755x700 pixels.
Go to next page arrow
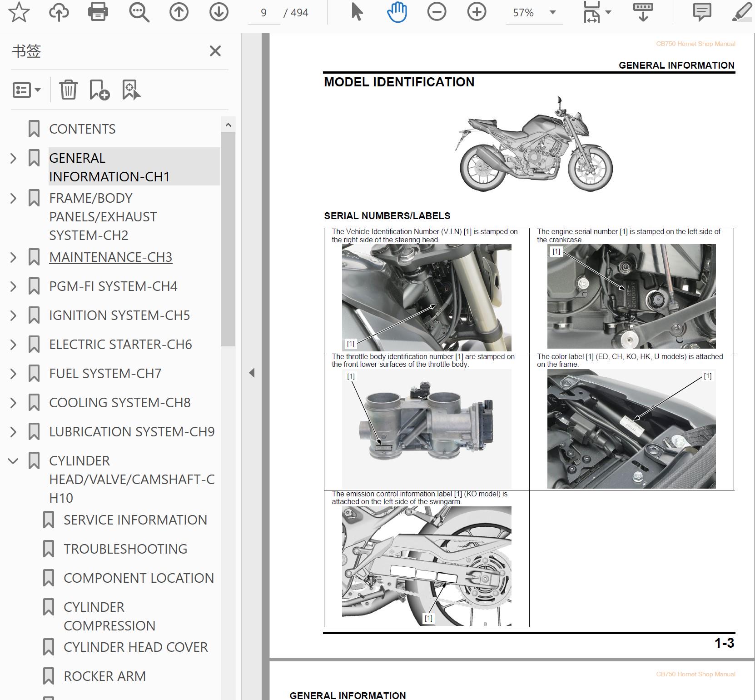tap(219, 12)
